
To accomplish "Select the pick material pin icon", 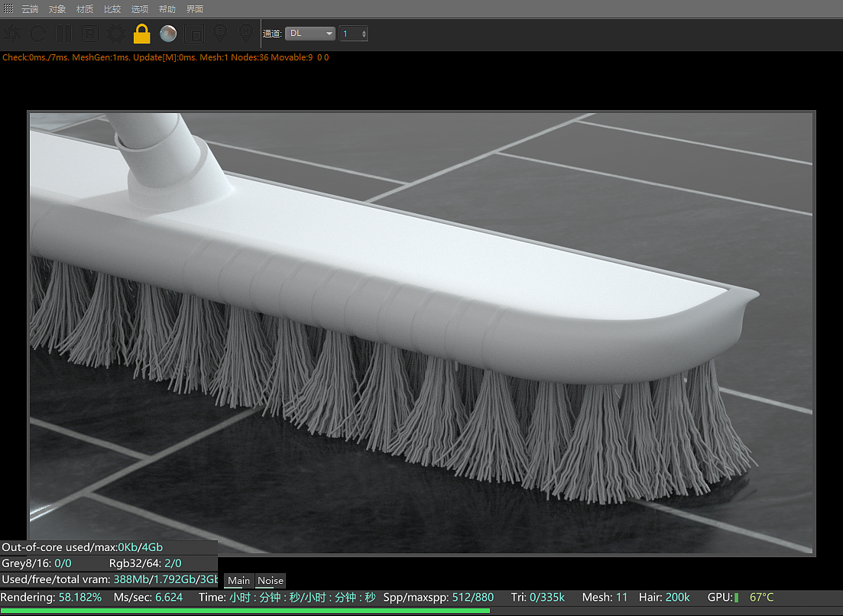I will [245, 34].
